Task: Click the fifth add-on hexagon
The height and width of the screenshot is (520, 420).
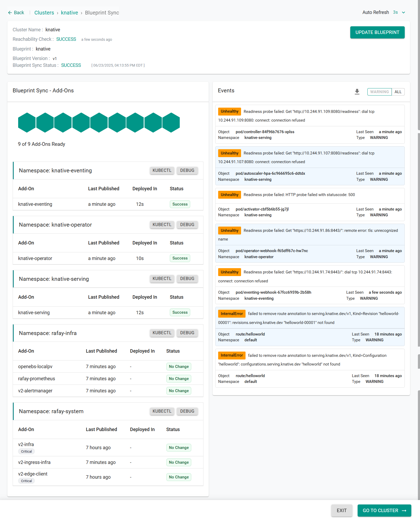Action: pos(99,123)
